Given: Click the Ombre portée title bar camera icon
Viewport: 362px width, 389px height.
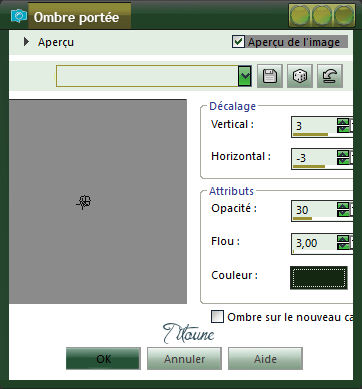Looking at the screenshot, I should (x=19, y=16).
